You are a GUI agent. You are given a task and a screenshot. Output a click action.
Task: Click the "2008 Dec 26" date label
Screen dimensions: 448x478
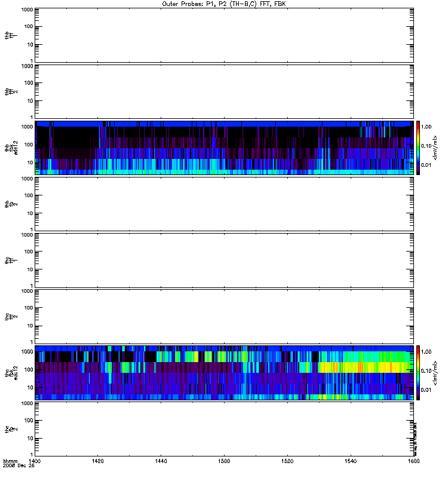pyautogui.click(x=19, y=465)
